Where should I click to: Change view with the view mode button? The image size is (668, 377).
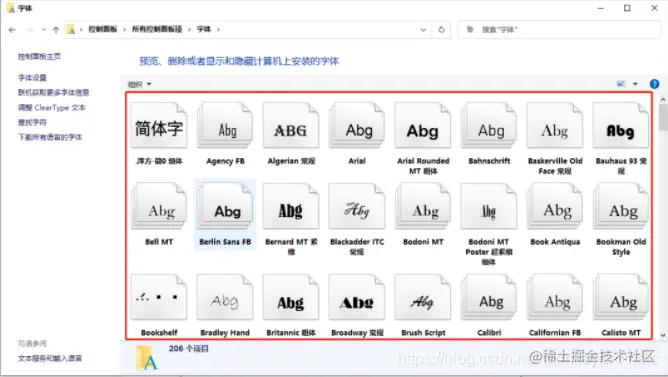pyautogui.click(x=621, y=84)
